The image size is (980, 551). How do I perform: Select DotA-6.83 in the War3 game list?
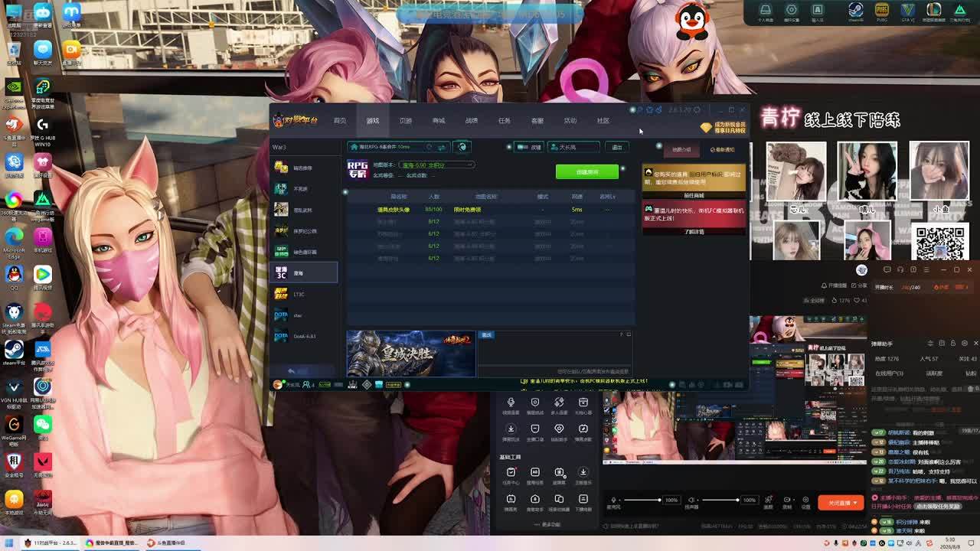pos(304,336)
